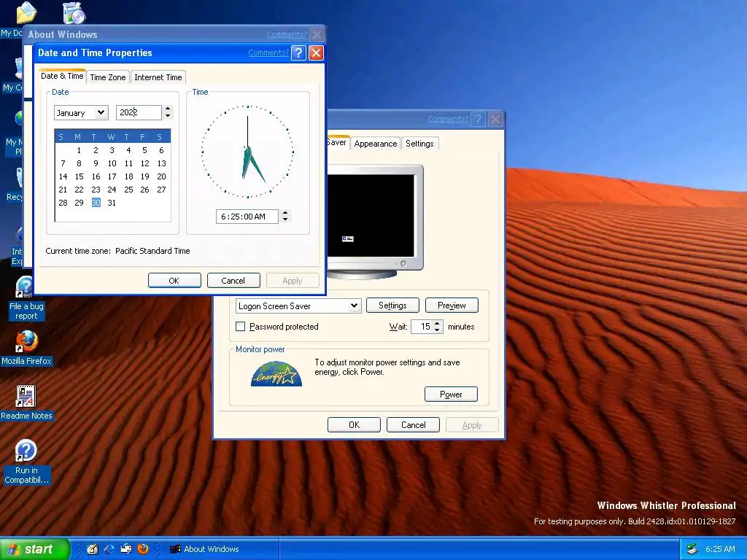Select day 31 in the calendar

(x=112, y=203)
